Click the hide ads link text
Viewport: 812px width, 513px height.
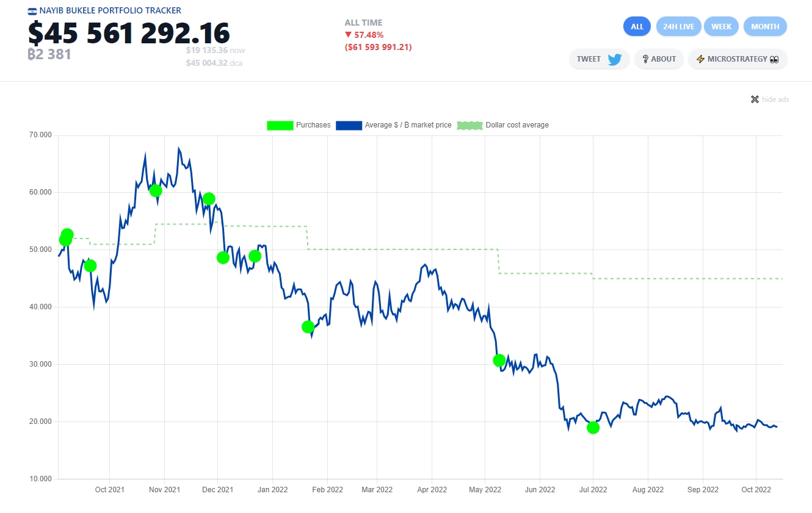tap(775, 99)
